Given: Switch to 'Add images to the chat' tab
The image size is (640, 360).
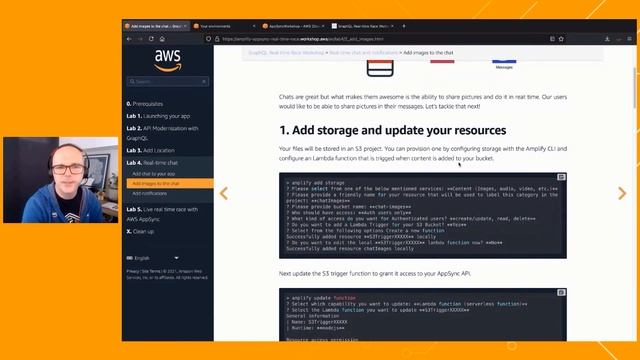Looking at the screenshot, I should (156, 26).
